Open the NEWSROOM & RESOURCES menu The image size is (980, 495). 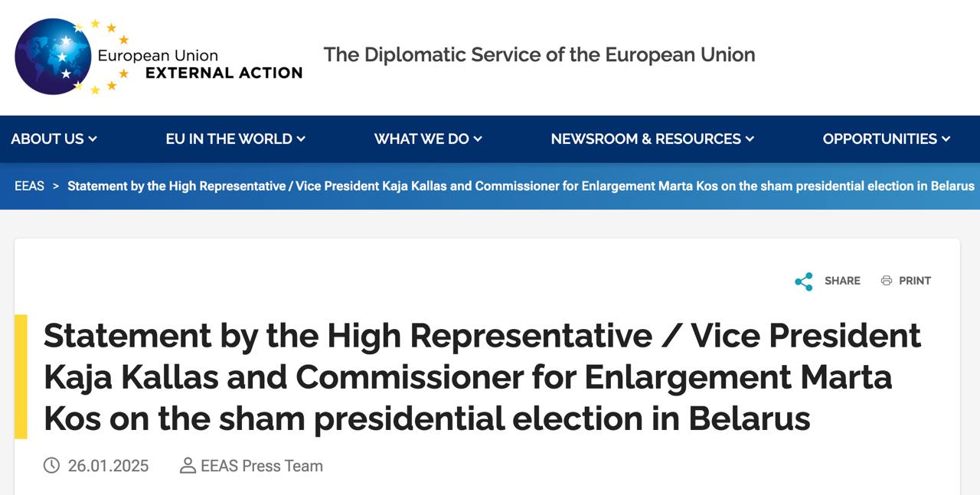(645, 139)
